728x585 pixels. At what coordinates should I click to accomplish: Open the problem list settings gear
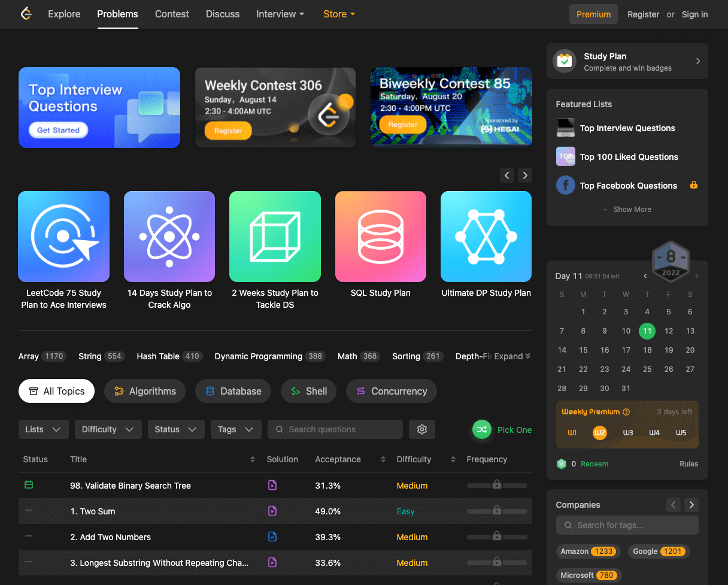422,429
